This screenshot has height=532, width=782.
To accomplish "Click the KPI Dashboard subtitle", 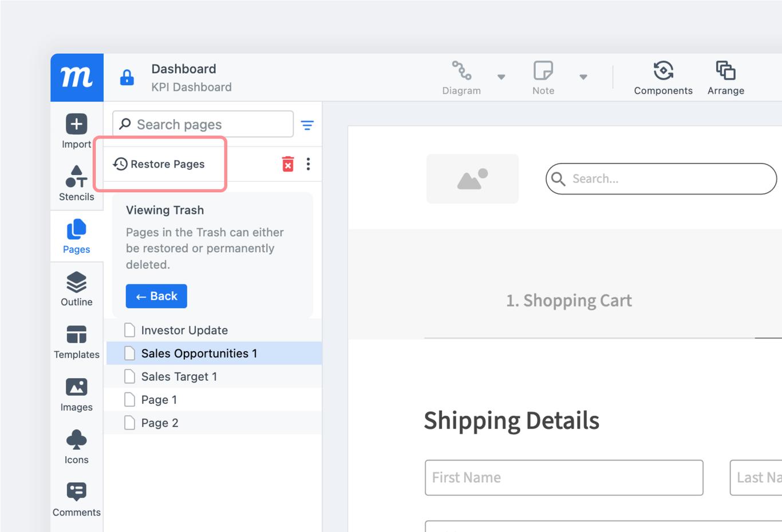I will pyautogui.click(x=191, y=87).
